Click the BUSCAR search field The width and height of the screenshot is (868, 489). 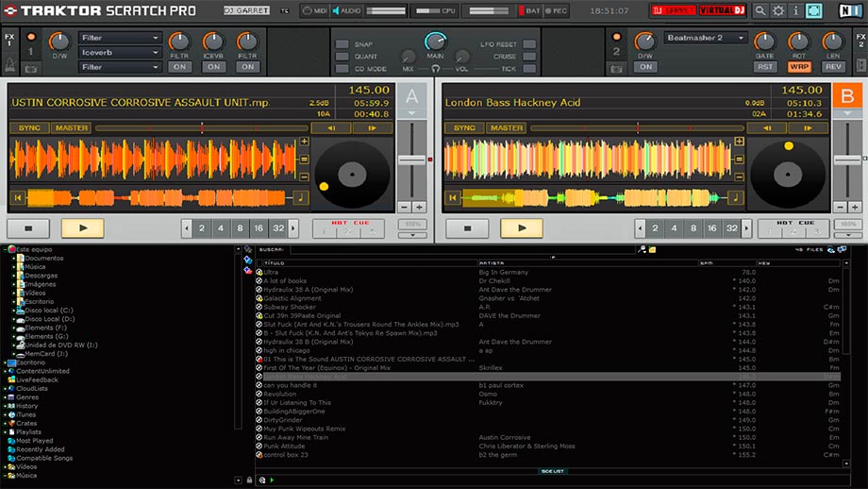coord(462,250)
